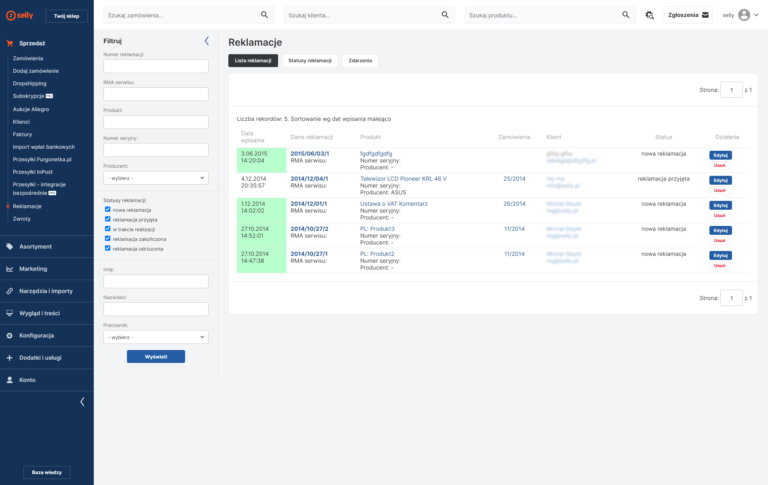Open the Zdarzenia tab

point(359,61)
